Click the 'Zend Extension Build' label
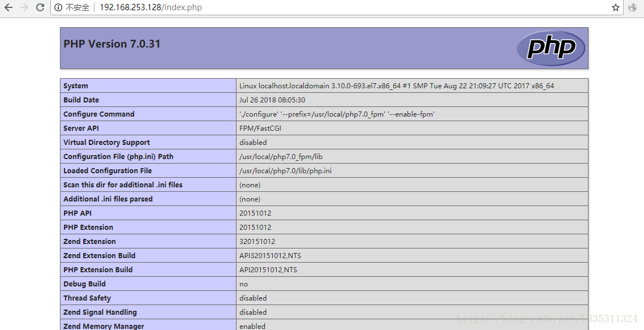Viewport: 644px width, 330px height. coord(99,256)
